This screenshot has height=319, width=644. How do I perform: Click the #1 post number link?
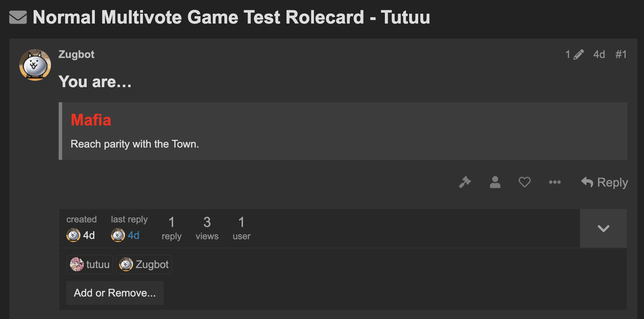[621, 54]
